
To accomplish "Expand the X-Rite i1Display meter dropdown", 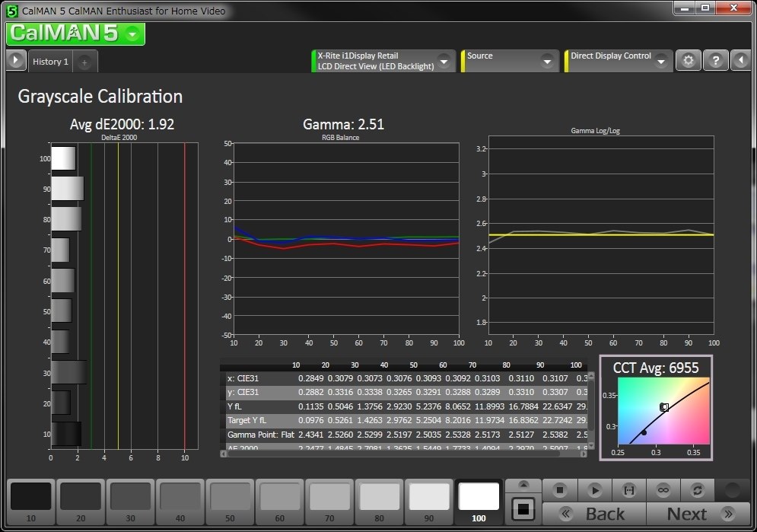I will (444, 61).
